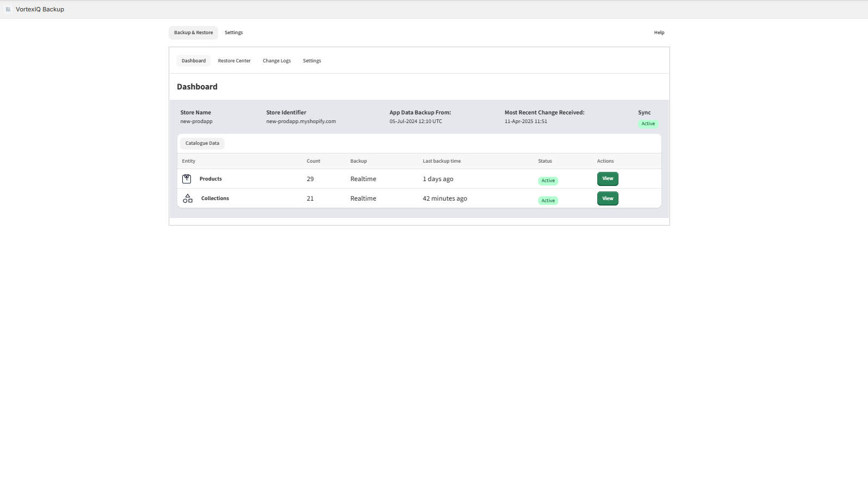View the Collections backup details
868x488 pixels.
[608, 198]
